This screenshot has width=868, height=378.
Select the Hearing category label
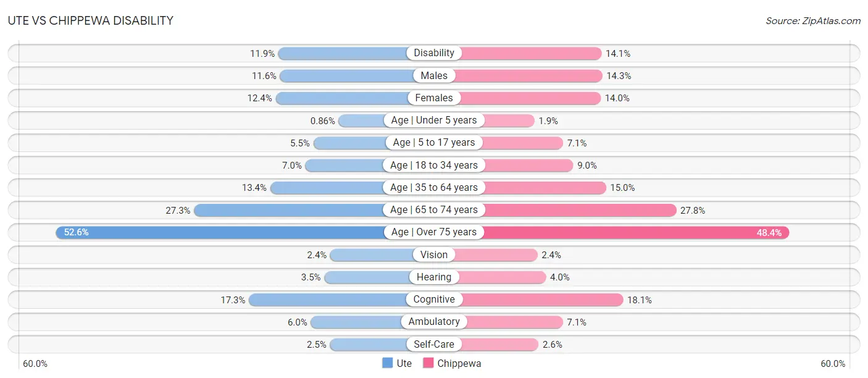[434, 277]
